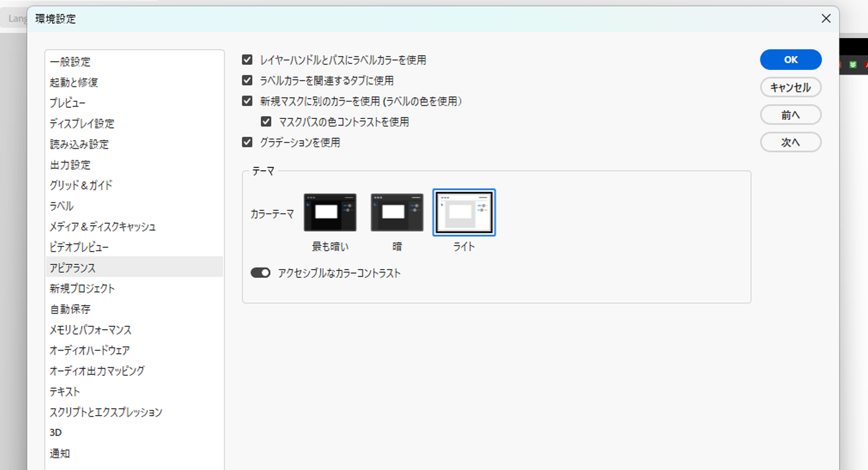Image resolution: width=868 pixels, height=470 pixels.
Task: Click the 最も暗い theme label
Action: tap(330, 247)
